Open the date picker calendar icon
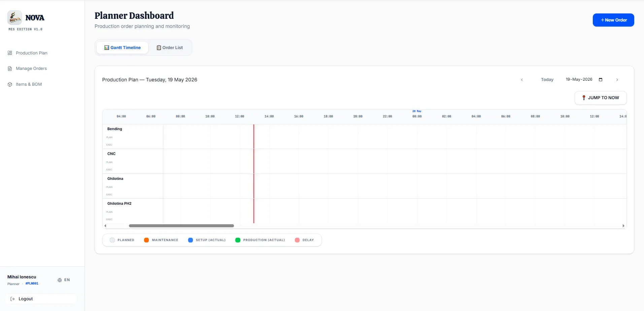644x311 pixels. (x=601, y=80)
